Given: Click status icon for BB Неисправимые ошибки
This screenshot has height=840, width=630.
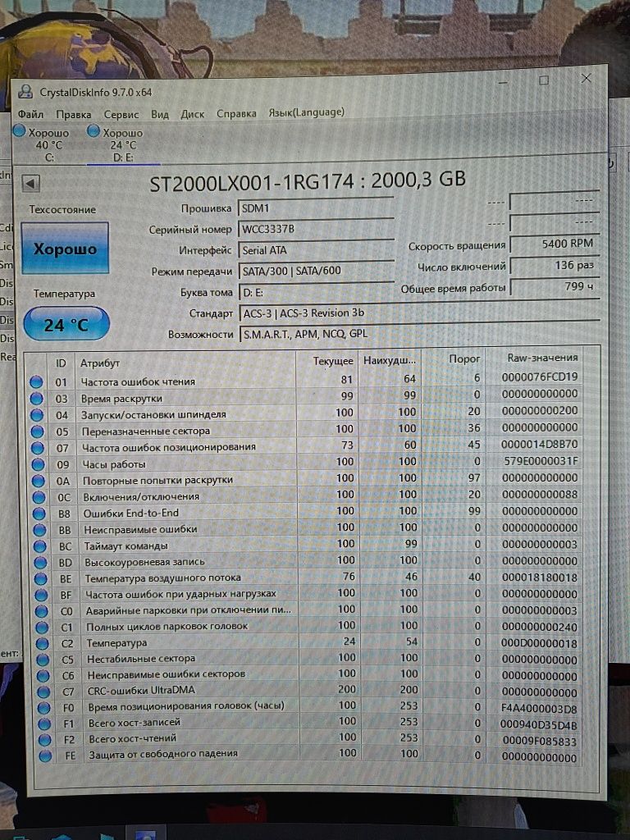Looking at the screenshot, I should point(39,530).
